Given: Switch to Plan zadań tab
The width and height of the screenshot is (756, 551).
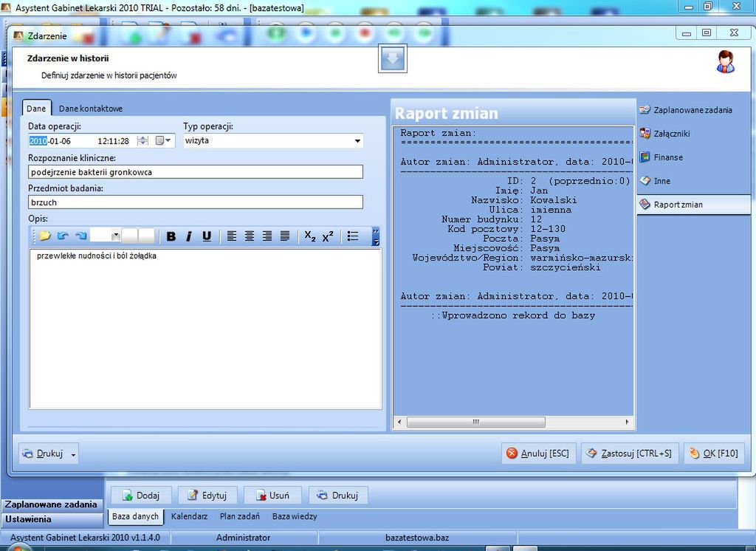Looking at the screenshot, I should pos(240,516).
